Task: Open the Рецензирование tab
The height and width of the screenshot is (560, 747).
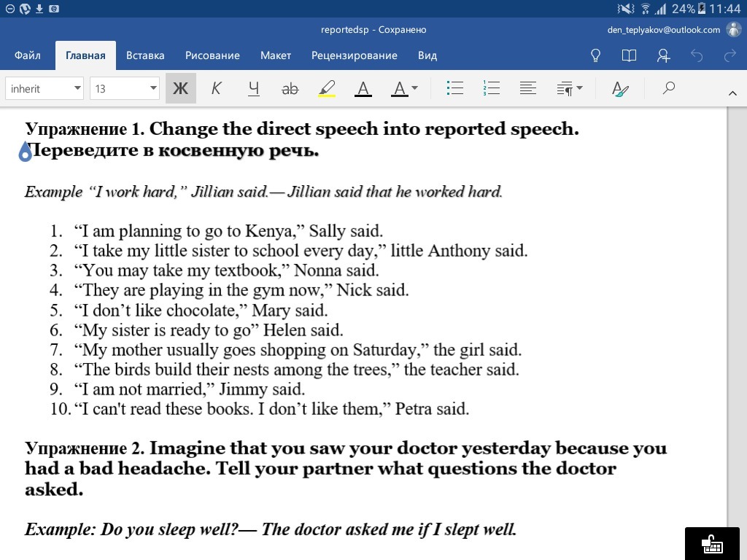Action: 354,55
